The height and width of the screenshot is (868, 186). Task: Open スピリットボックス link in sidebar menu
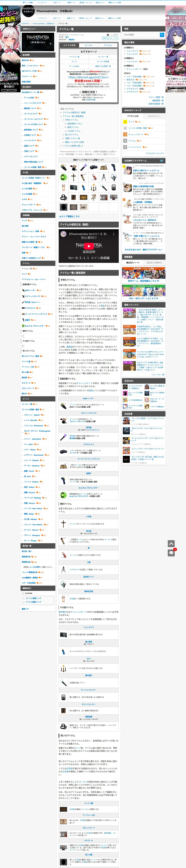tap(33, 296)
